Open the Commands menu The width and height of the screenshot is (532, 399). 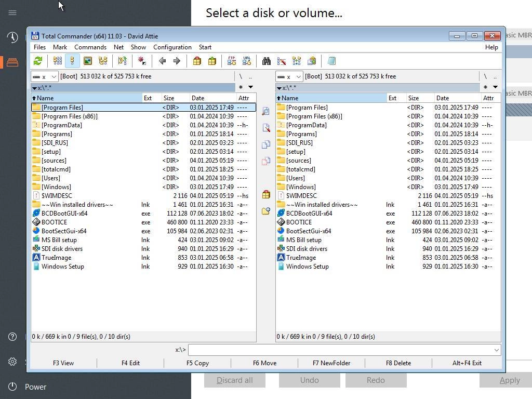[90, 47]
